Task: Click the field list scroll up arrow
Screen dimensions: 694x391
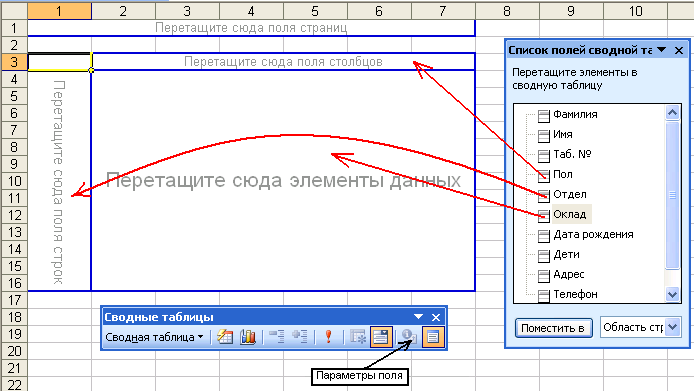Action: click(x=672, y=112)
